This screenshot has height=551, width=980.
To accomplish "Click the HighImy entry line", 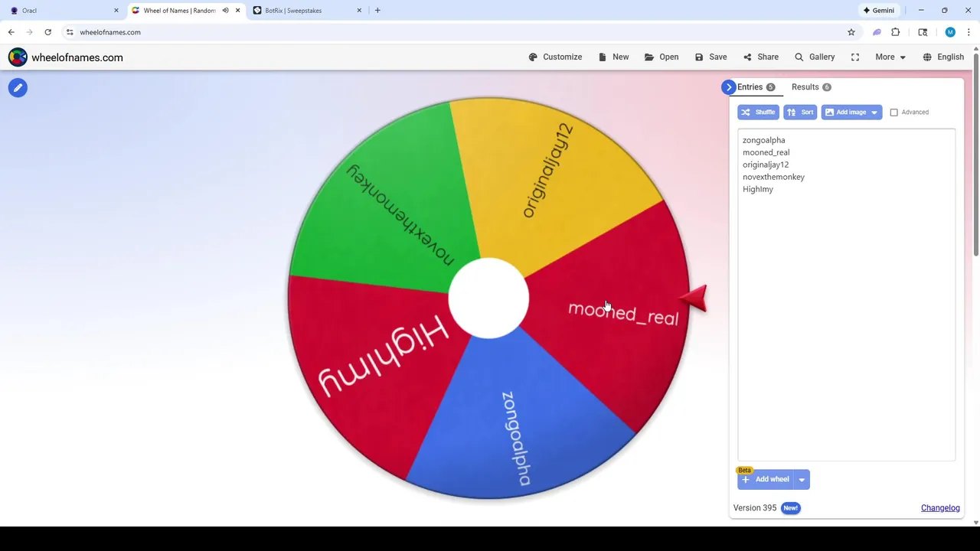I will 758,189.
